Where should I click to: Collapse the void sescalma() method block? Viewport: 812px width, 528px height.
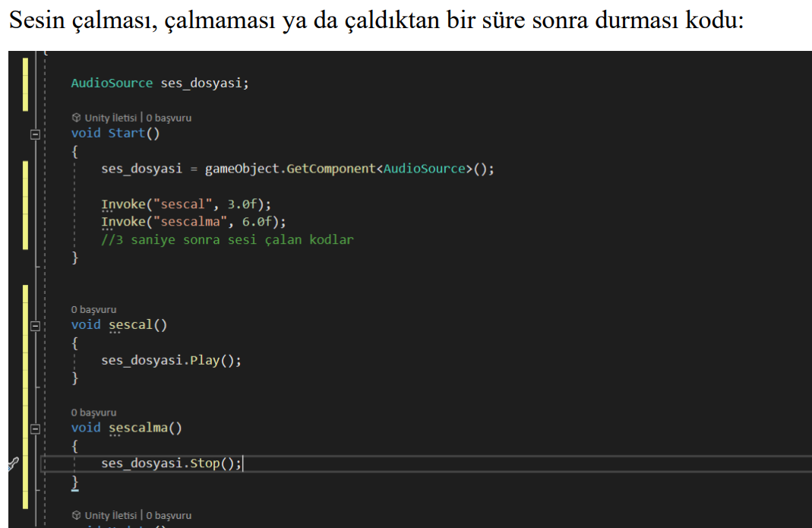(34, 428)
